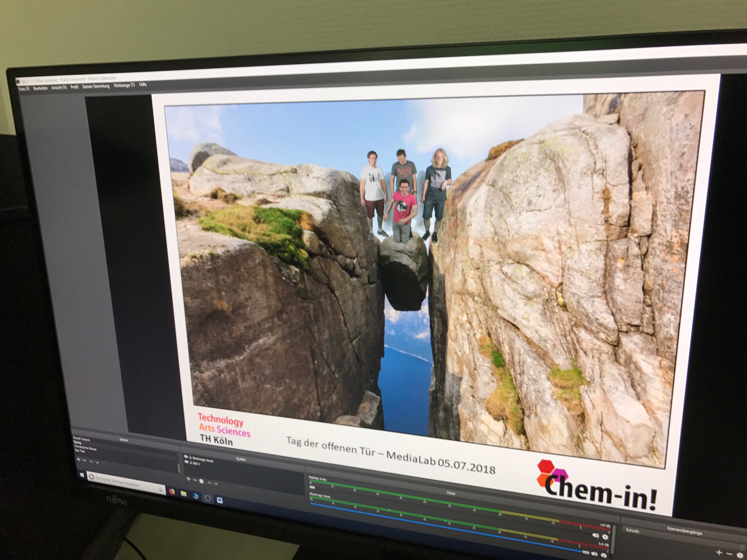
Task: Open Blackmagic Gerät audio settings gear
Action: 604,555
